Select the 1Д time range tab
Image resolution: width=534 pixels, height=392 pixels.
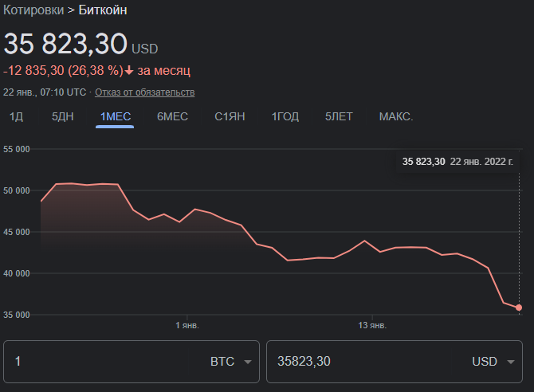tap(16, 116)
